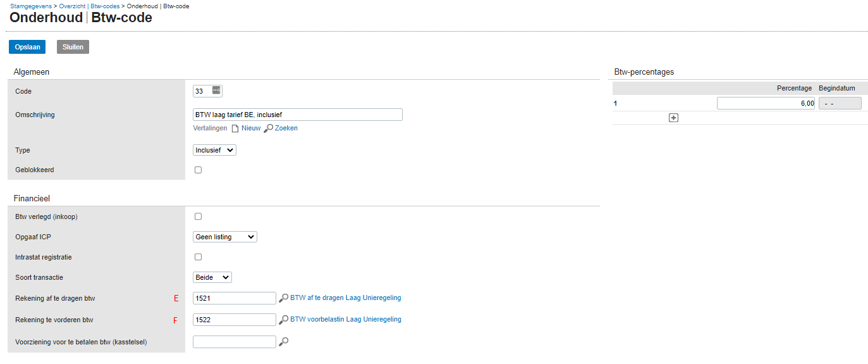Tick the Geblokkeerd checkbox
The height and width of the screenshot is (364, 868).
point(198,170)
